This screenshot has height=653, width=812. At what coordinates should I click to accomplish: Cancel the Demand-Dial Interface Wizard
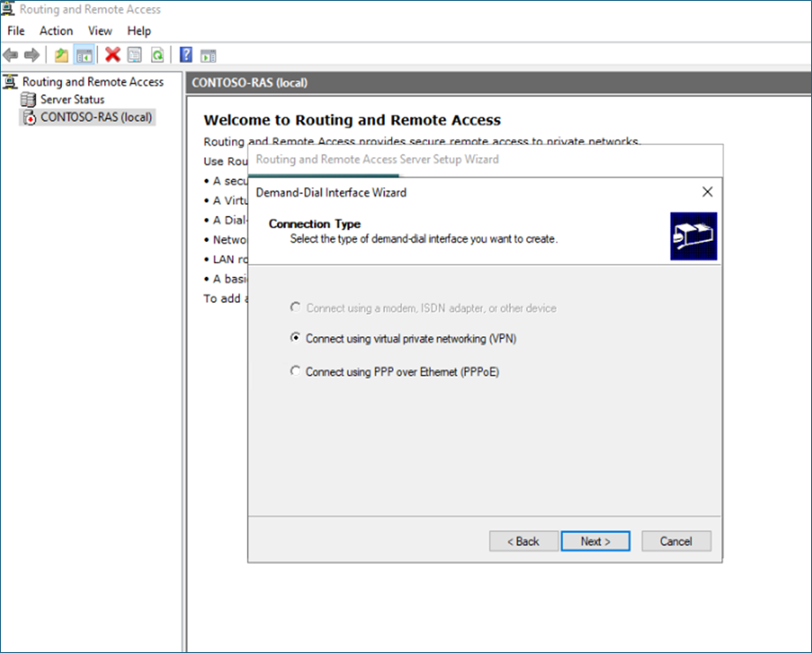click(675, 541)
